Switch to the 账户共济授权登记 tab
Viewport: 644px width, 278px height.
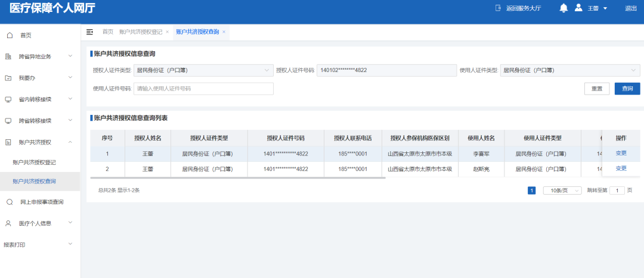tap(140, 32)
